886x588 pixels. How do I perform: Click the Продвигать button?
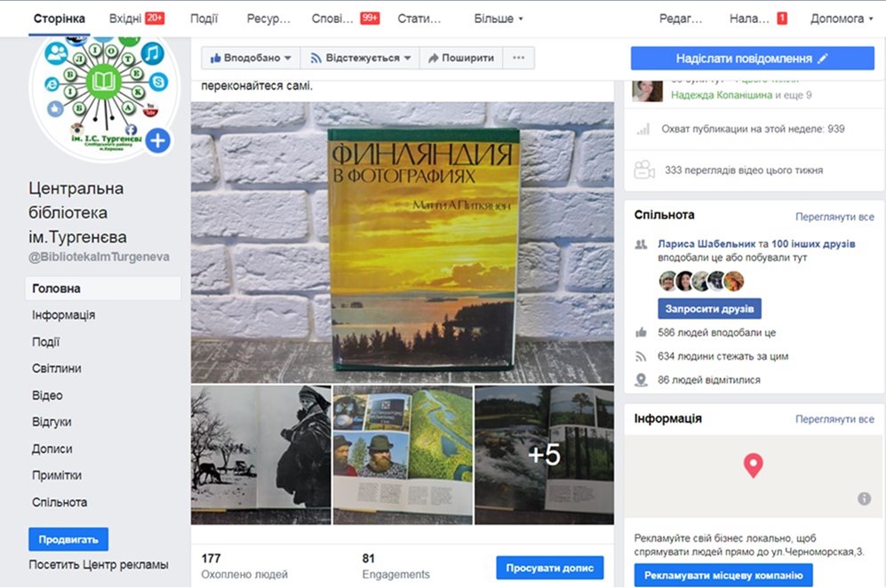click(68, 539)
